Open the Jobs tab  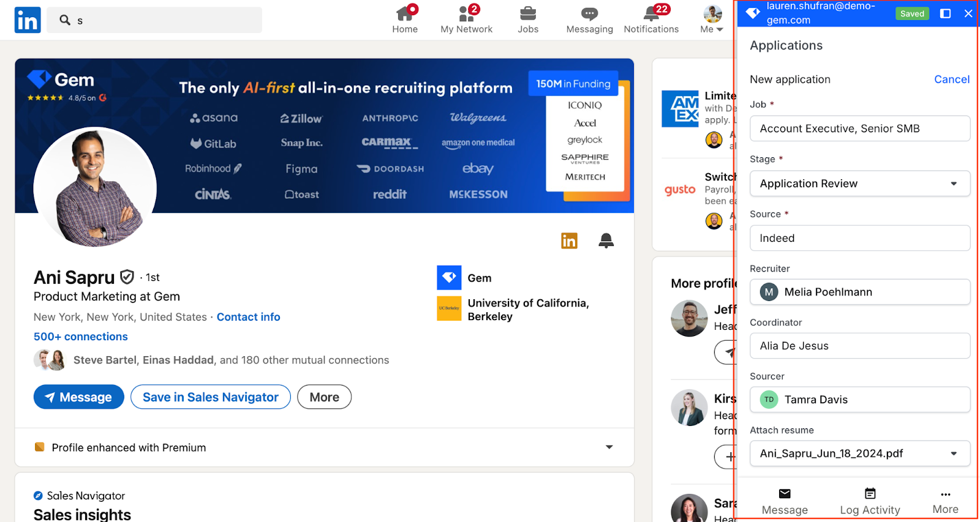[528, 20]
